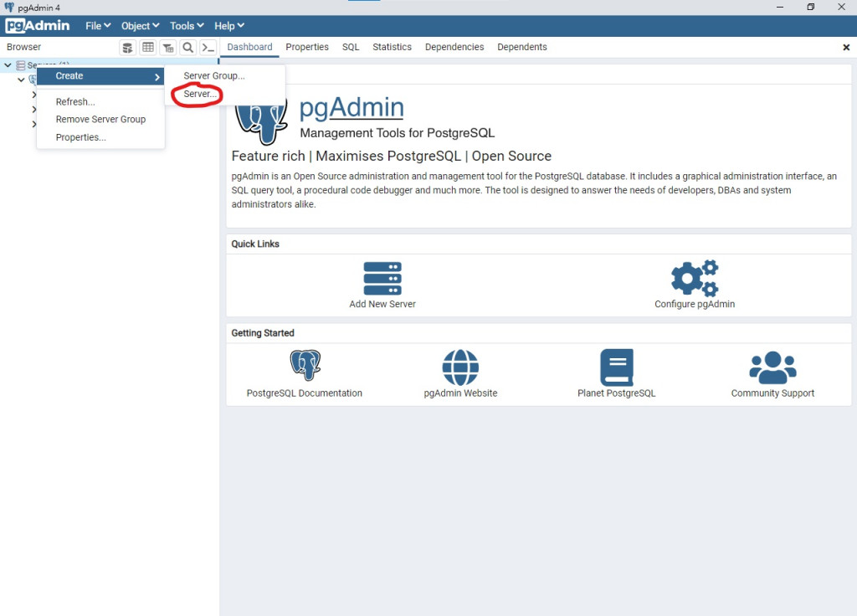Screen dimensions: 857x616
Task: Click the Add New Server link text
Action: (x=382, y=304)
